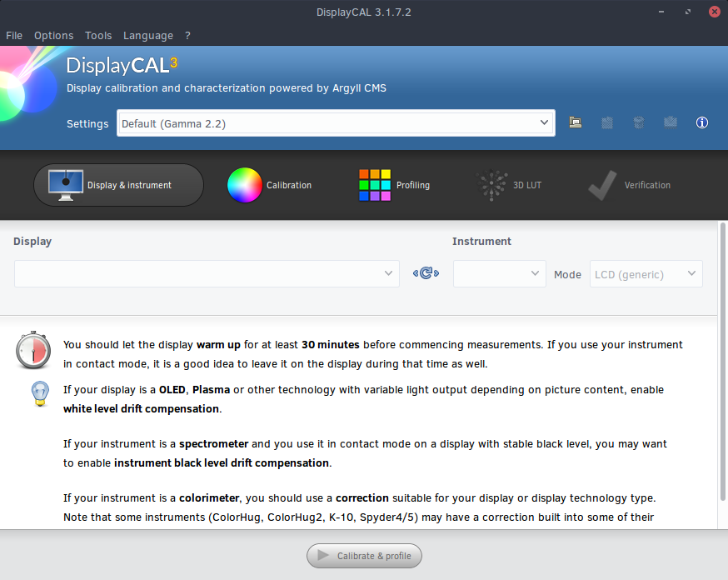Open the File menu
The width and height of the screenshot is (728, 580).
14,35
